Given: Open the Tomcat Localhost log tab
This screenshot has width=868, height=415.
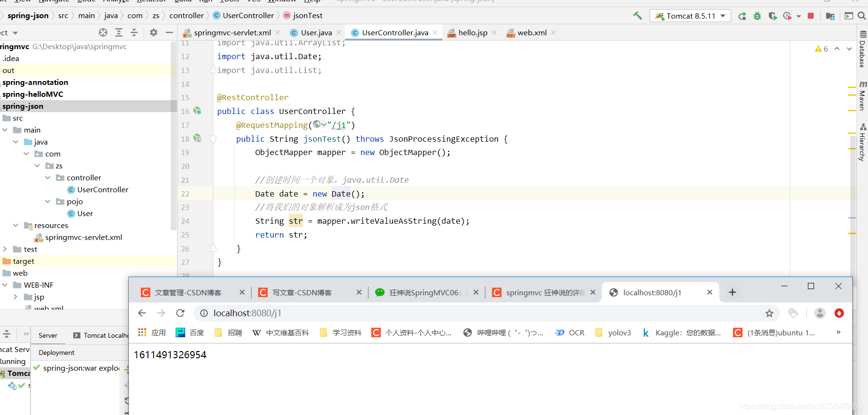Looking at the screenshot, I should coord(101,335).
